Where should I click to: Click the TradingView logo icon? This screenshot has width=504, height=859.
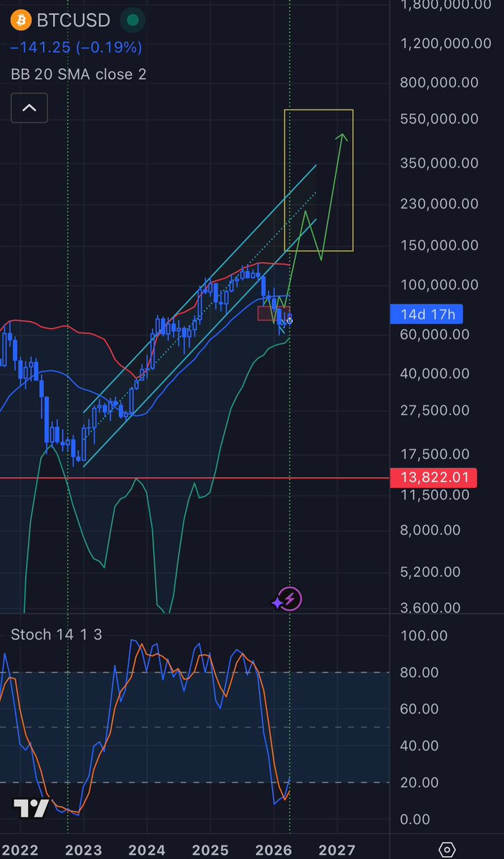31,807
